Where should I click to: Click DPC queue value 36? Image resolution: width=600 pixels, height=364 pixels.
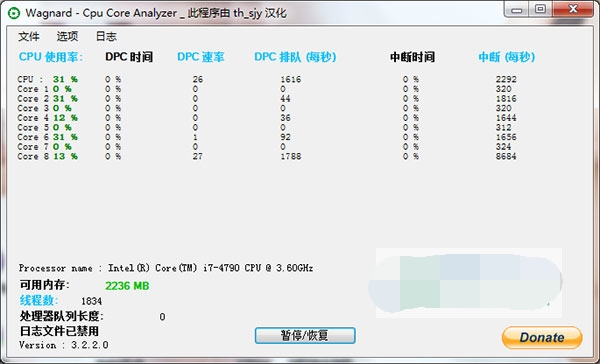tap(285, 118)
